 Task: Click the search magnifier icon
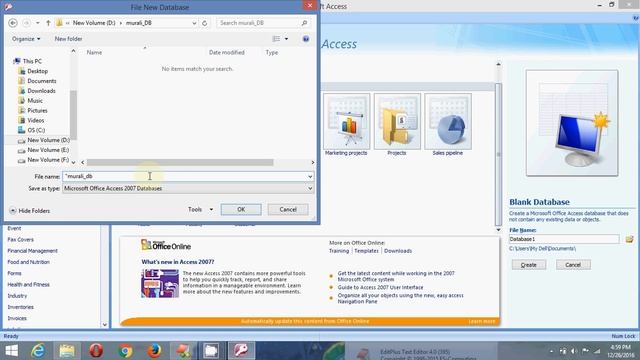tap(304, 23)
